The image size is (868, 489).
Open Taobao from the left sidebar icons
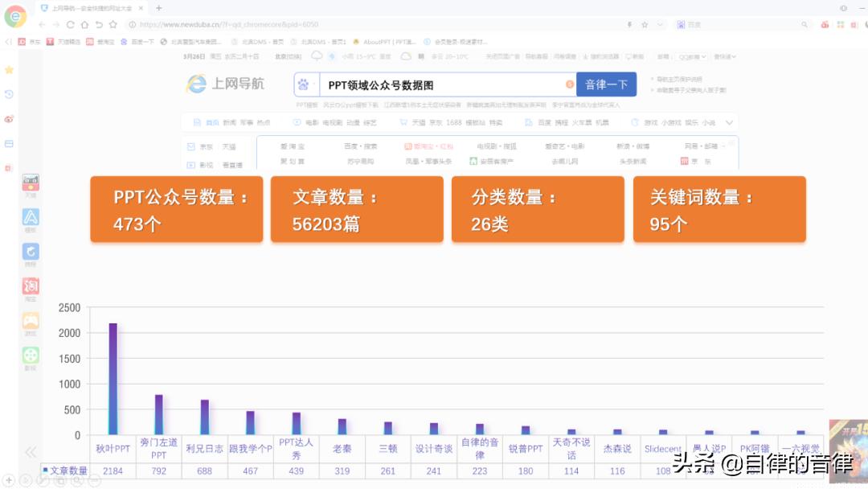click(x=30, y=286)
